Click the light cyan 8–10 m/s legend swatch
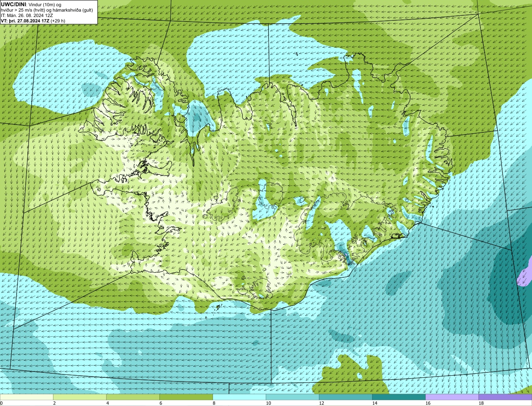Viewport: 532px width, 406px height. point(239,397)
